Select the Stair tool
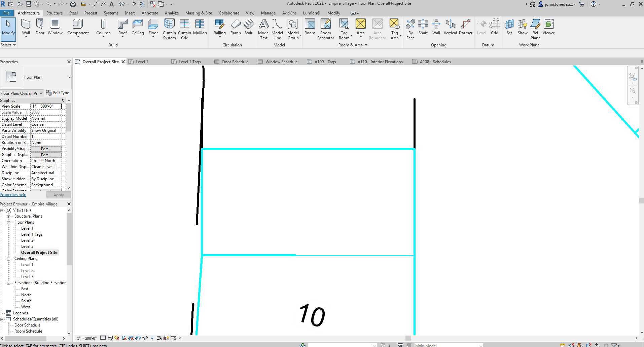 (248, 27)
